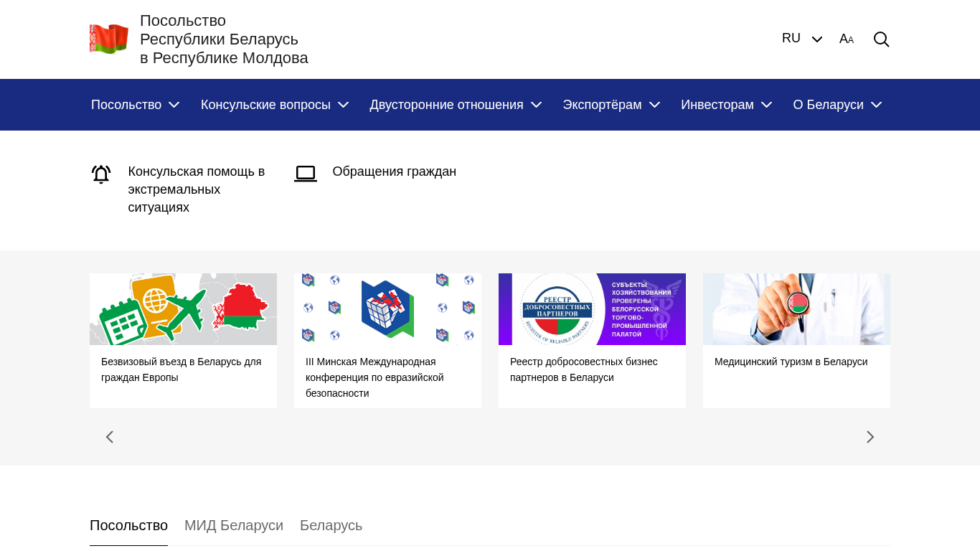This screenshot has width=980, height=551.
Task: Click the laptop icon for citizen appeals
Action: pos(306,174)
